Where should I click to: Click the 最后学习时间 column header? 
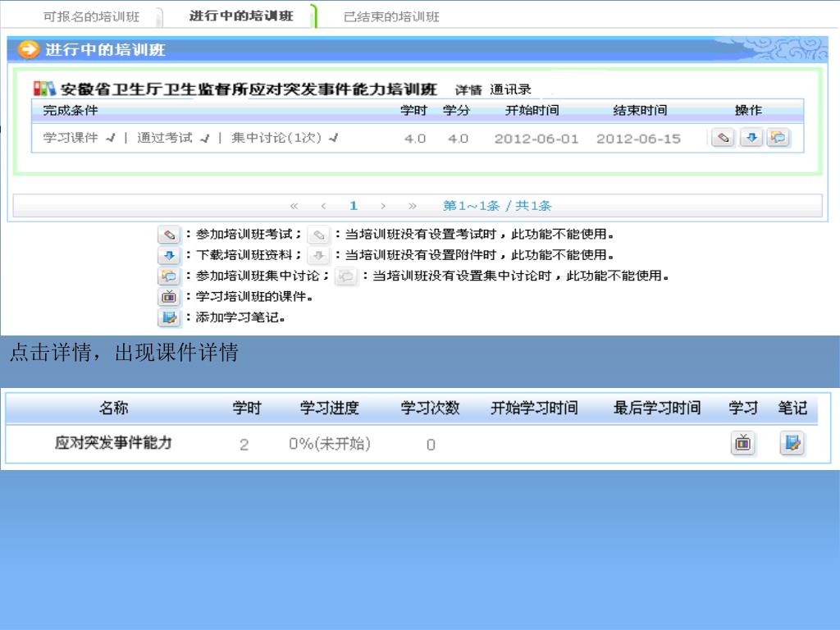[657, 409]
